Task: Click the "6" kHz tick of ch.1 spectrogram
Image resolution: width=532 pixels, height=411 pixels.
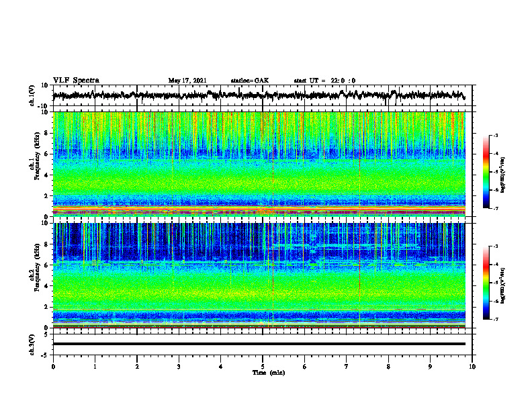Action: (47, 154)
